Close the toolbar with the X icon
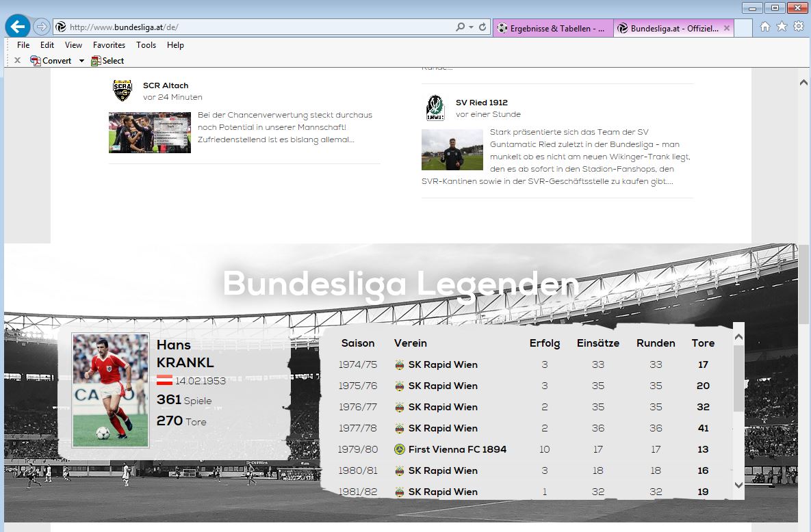The height and width of the screenshot is (532, 811). [x=18, y=60]
